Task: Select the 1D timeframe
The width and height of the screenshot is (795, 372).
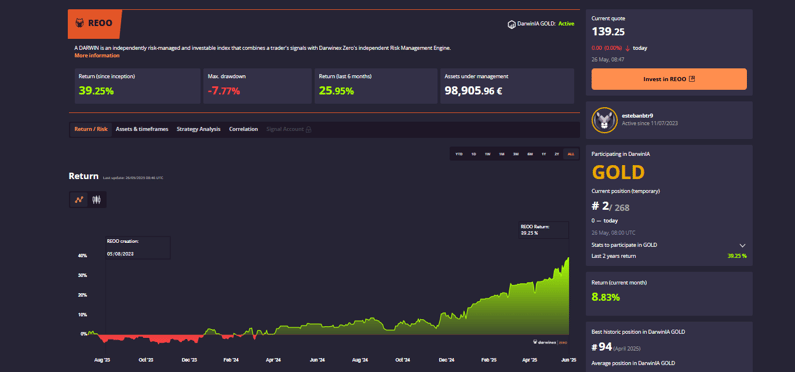Action: (474, 154)
